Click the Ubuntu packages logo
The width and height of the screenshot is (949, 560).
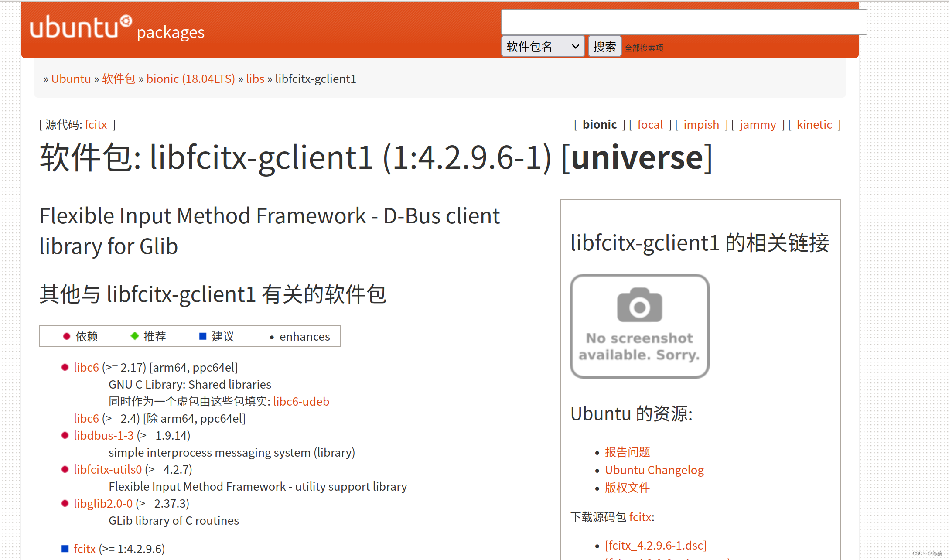(117, 28)
